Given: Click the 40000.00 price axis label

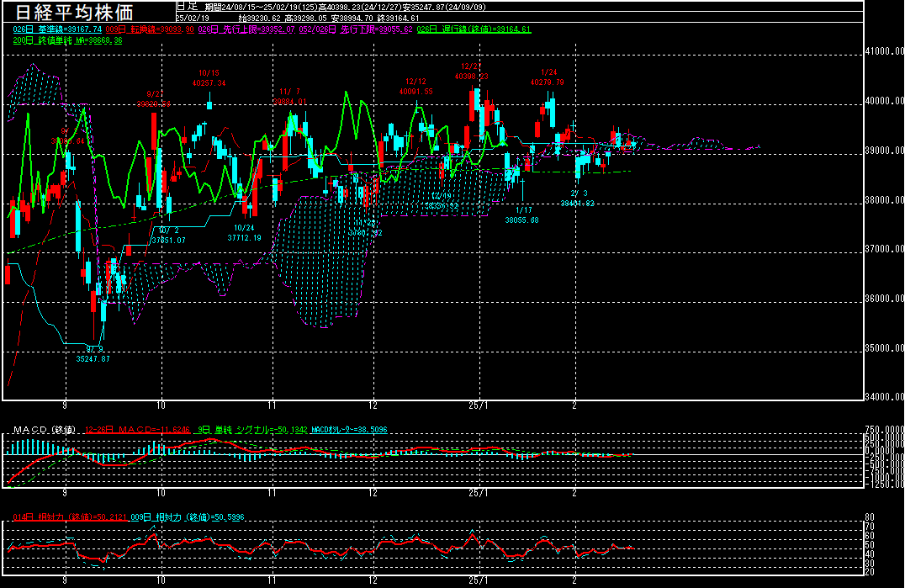Looking at the screenshot, I should (x=884, y=100).
